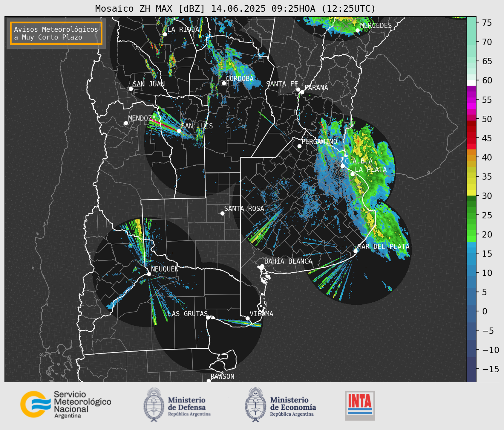Image resolution: width=504 pixels, height=430 pixels.
Task: Click the Servicio Meteorológico Nacional logo
Action: coord(66,404)
